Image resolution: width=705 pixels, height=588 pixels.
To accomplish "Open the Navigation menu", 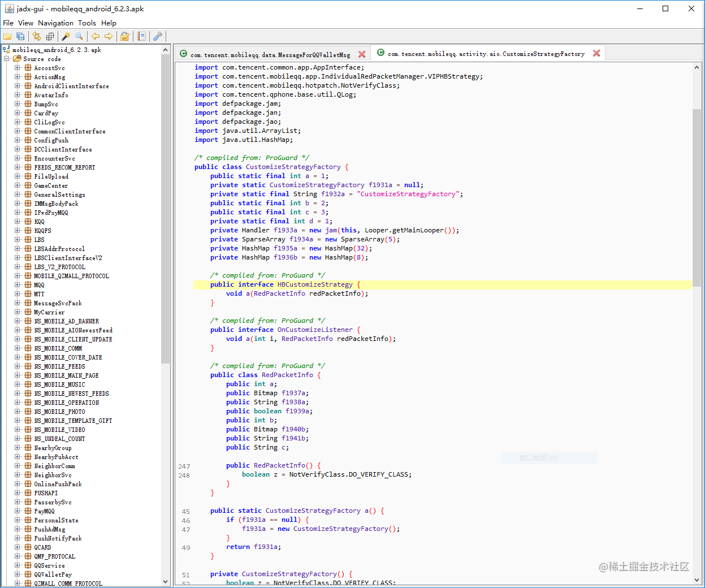I will 55,23.
